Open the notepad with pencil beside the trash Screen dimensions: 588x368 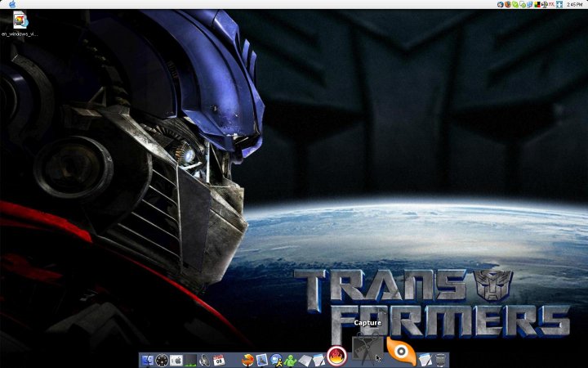pos(425,360)
